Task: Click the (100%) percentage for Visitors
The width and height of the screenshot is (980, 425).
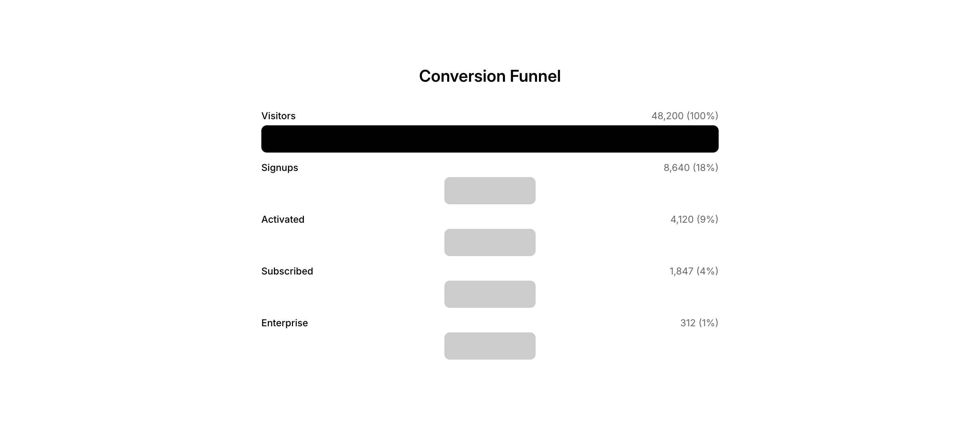Action: pos(702,116)
